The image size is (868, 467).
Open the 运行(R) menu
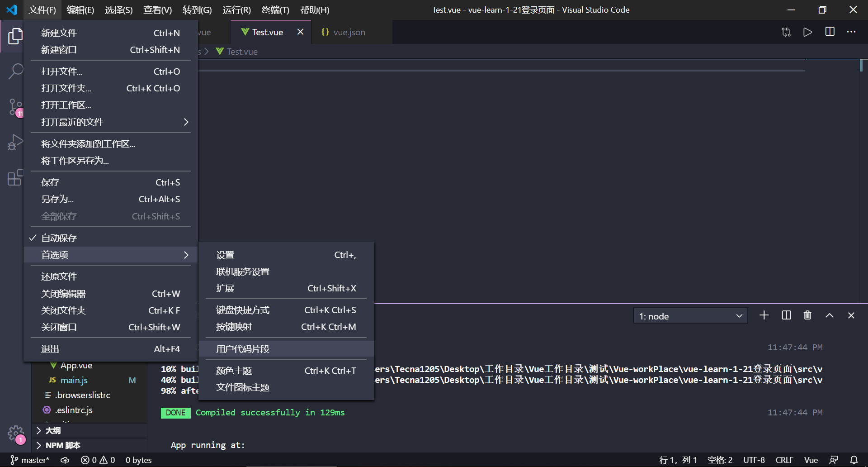tap(236, 10)
